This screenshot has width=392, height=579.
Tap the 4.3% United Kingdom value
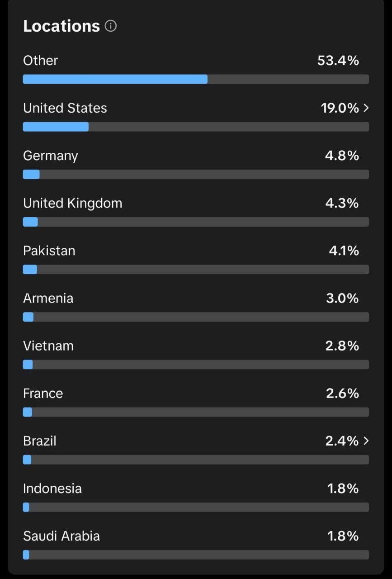pyautogui.click(x=342, y=203)
